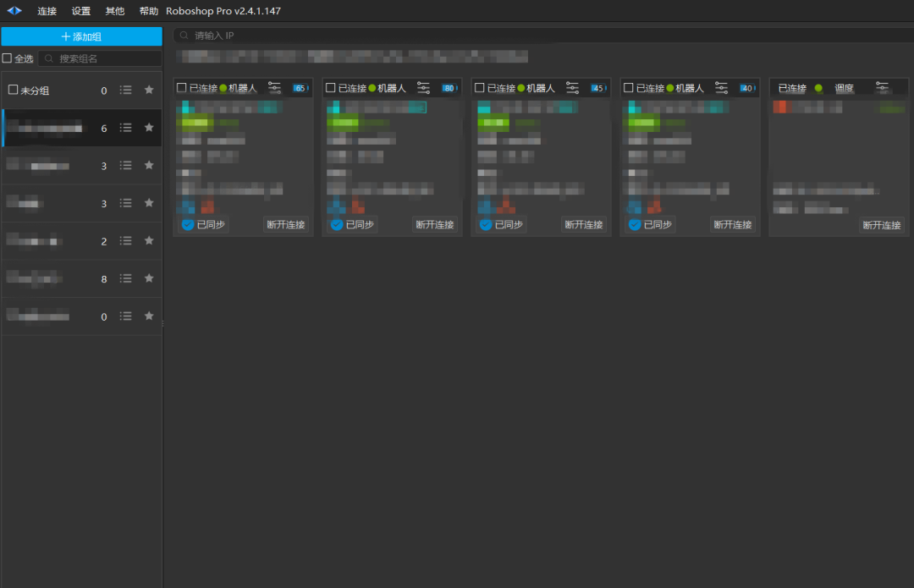
Task: Open list menu for group with 8 items
Action: 125,278
